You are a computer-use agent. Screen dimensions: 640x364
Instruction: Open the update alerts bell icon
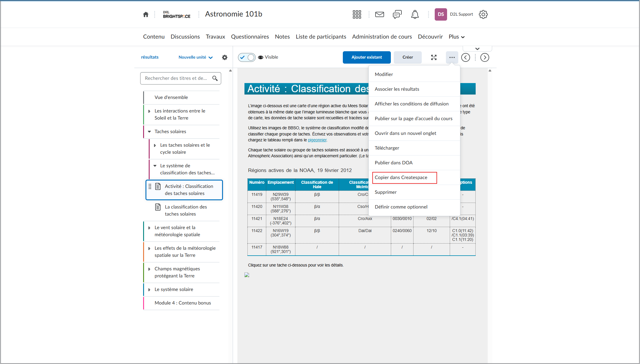(x=415, y=14)
